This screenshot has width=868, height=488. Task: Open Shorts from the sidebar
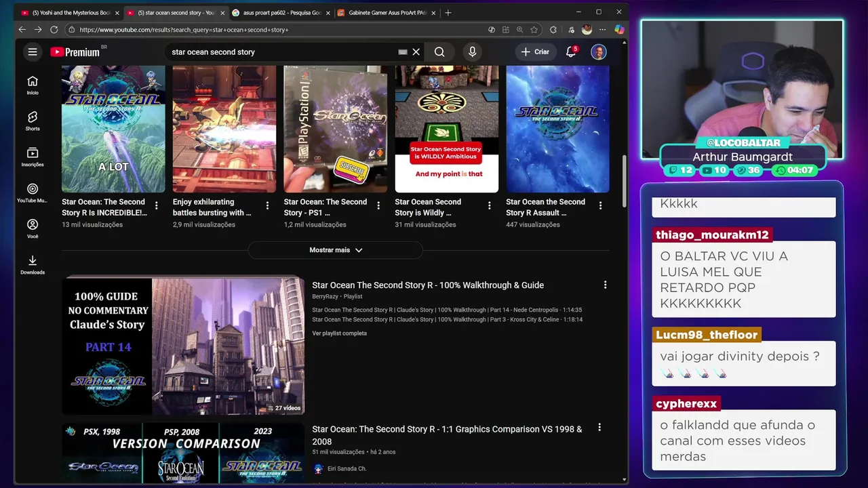pyautogui.click(x=33, y=121)
